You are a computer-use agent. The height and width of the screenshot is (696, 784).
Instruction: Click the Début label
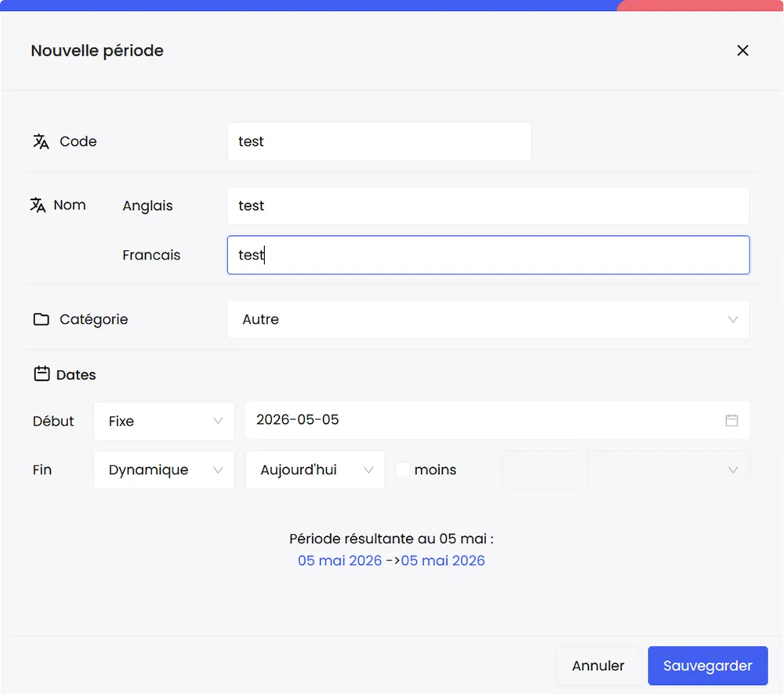click(53, 422)
